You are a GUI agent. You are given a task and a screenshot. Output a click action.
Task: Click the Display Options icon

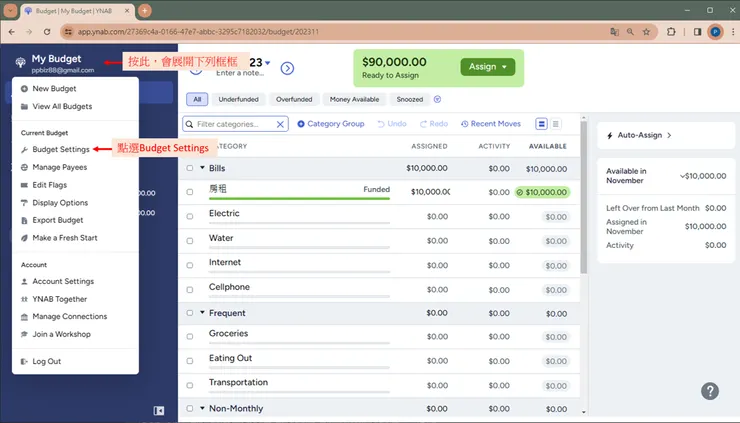tap(24, 203)
